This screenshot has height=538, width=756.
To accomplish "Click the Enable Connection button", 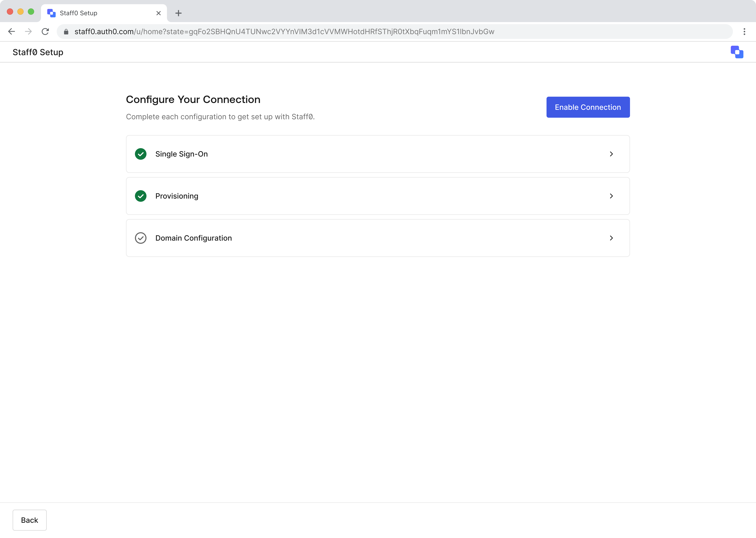I will point(587,107).
